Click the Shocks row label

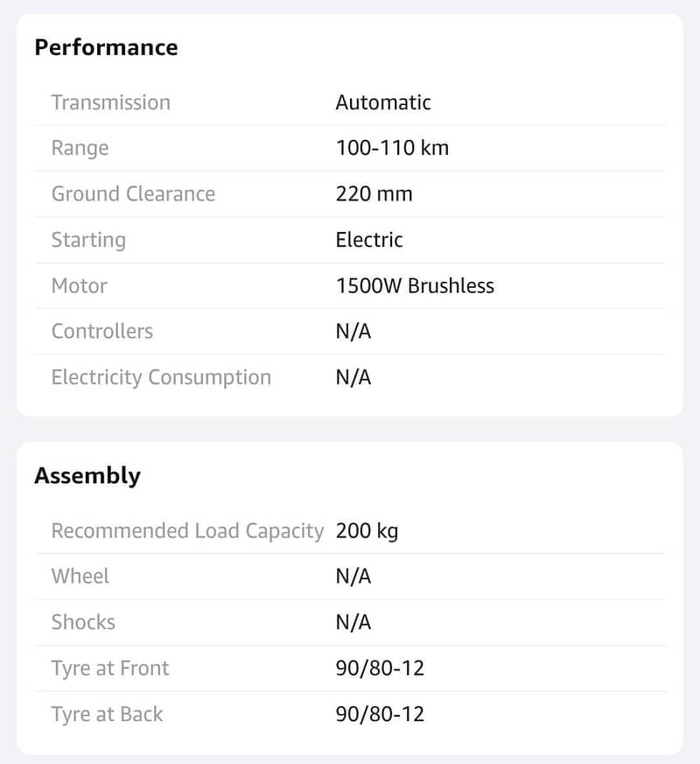[x=84, y=622]
